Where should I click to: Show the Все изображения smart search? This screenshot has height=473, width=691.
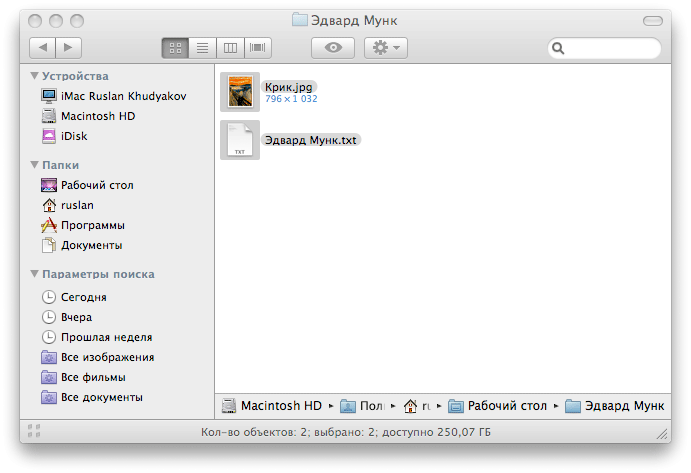tap(107, 357)
